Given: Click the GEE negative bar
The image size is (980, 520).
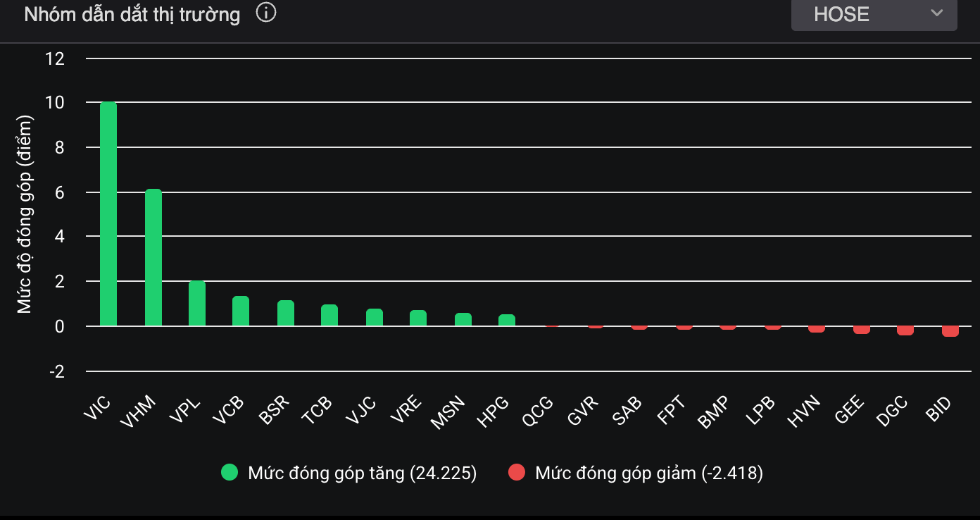Looking at the screenshot, I should click(x=862, y=330).
